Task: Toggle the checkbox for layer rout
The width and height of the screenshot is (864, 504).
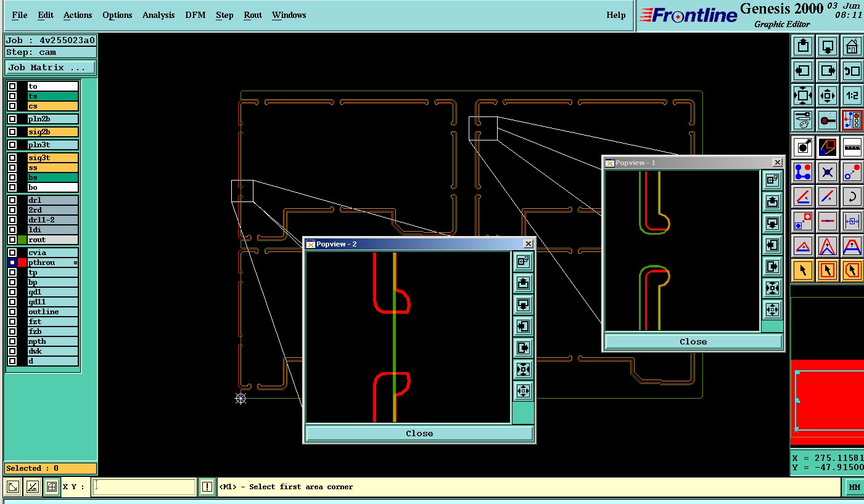Action: pyautogui.click(x=12, y=240)
